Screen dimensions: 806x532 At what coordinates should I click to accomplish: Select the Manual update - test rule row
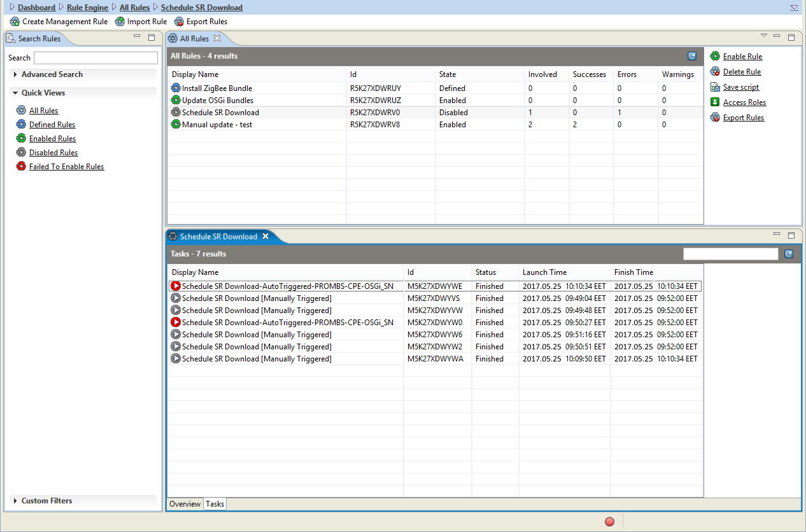click(x=435, y=125)
